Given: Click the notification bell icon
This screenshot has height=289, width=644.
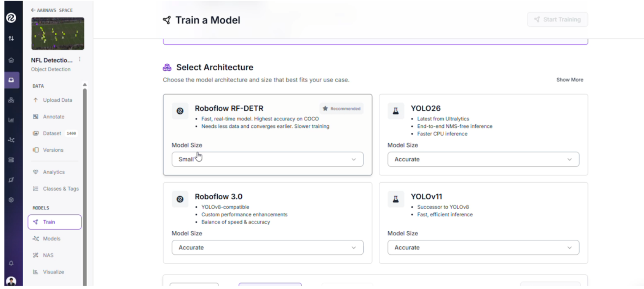Looking at the screenshot, I should click(x=11, y=263).
